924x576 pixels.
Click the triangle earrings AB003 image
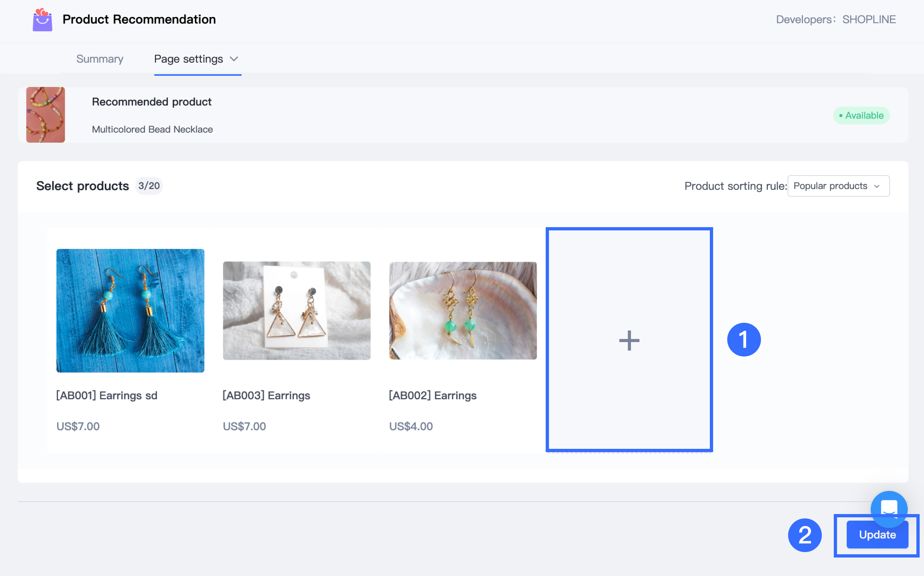[x=296, y=310]
